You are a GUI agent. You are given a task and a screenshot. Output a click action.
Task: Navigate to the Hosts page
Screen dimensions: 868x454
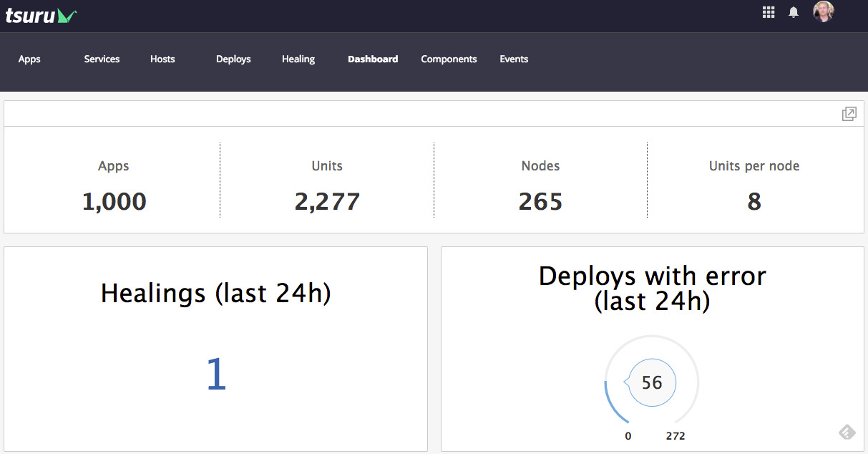(162, 59)
